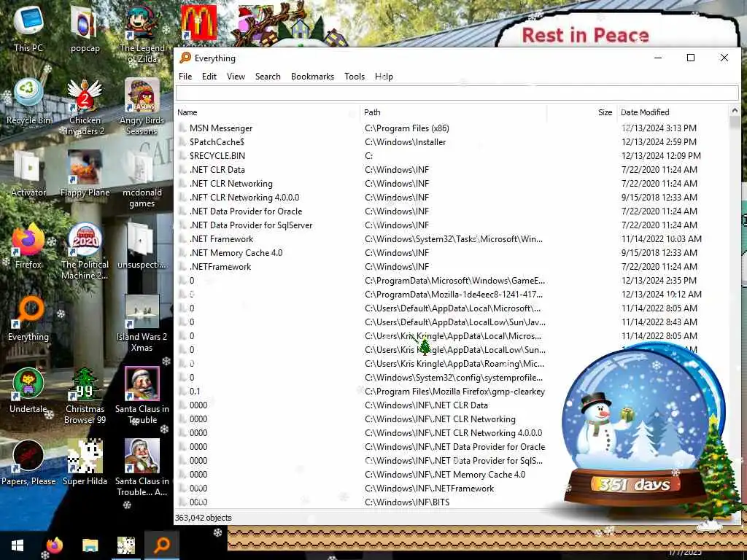Click the Everything taskbar button
Image resolution: width=747 pixels, height=560 pixels.
162,545
